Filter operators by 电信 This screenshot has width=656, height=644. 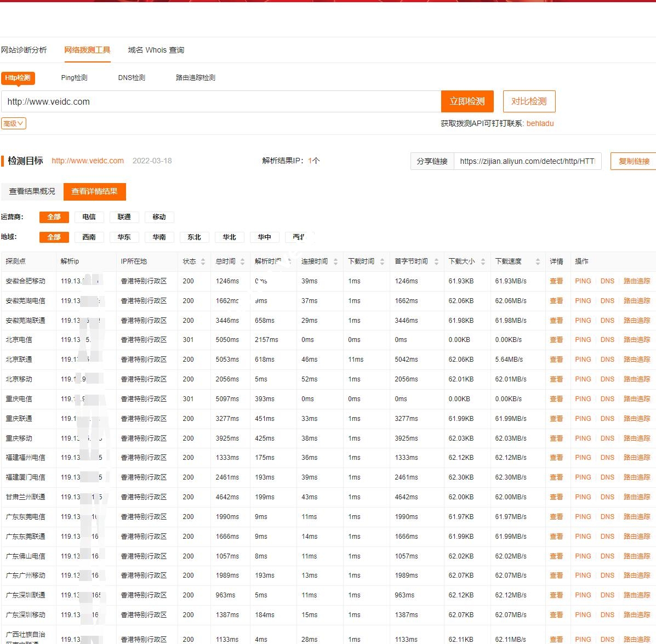(89, 217)
